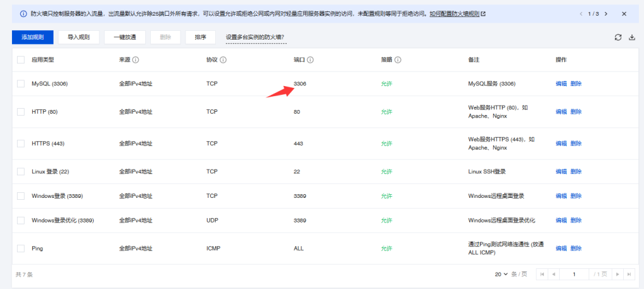Click 编辑 for the Linux 登录 (22) rule
Viewport: 644px width, 289px height.
pos(561,172)
